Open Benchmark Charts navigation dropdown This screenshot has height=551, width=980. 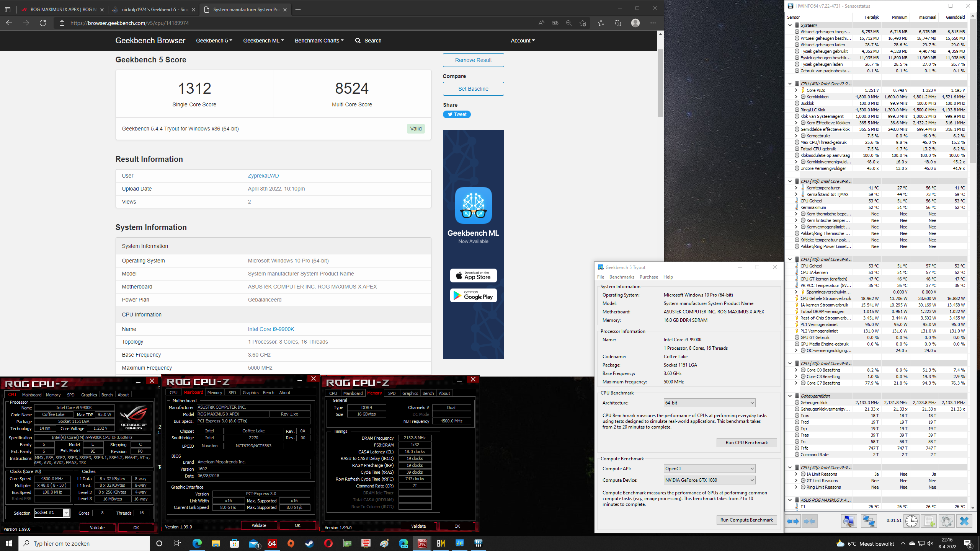319,41
